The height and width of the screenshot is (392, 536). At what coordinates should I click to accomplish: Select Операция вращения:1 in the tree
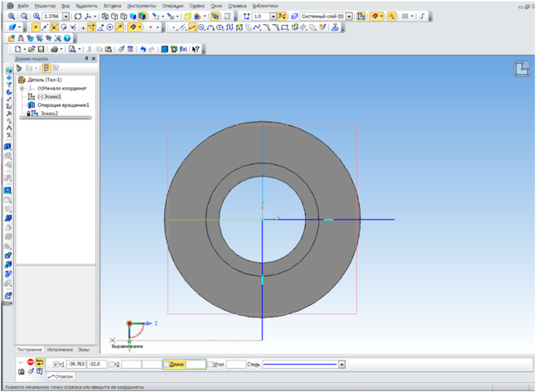pyautogui.click(x=63, y=105)
